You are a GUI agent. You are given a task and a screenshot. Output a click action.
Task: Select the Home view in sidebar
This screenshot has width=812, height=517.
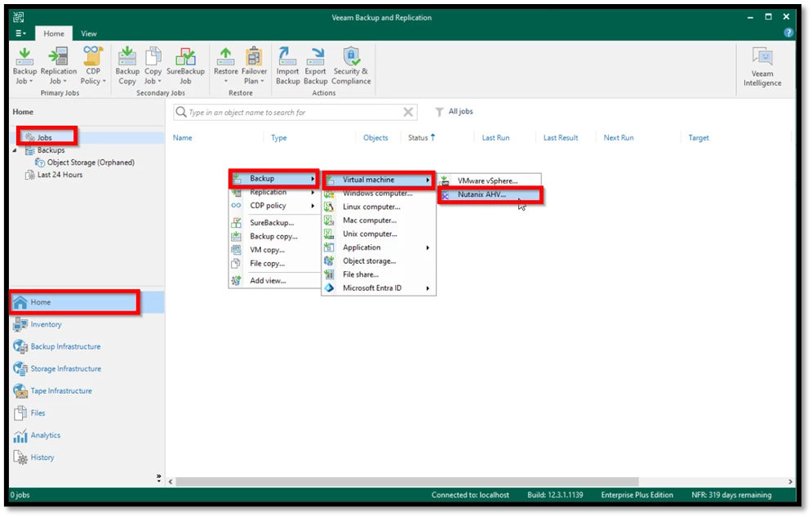(87, 302)
